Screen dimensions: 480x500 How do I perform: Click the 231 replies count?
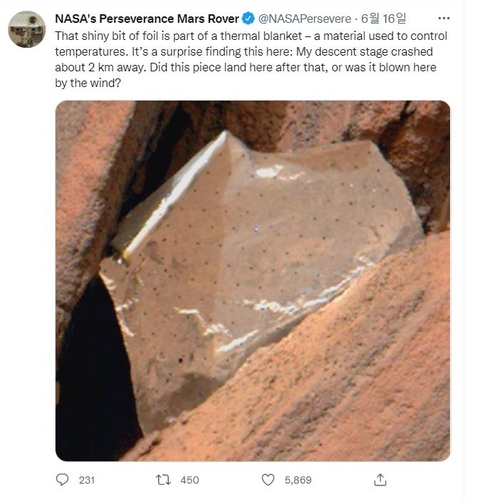click(x=87, y=480)
